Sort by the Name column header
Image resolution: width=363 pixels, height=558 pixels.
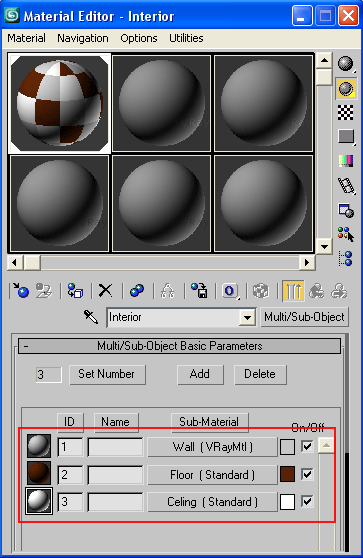tap(116, 422)
